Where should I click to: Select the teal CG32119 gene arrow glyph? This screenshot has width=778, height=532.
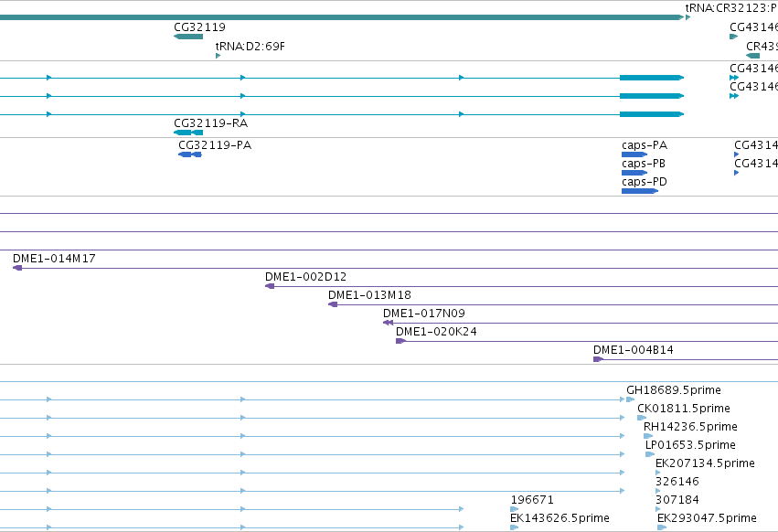pos(188,37)
